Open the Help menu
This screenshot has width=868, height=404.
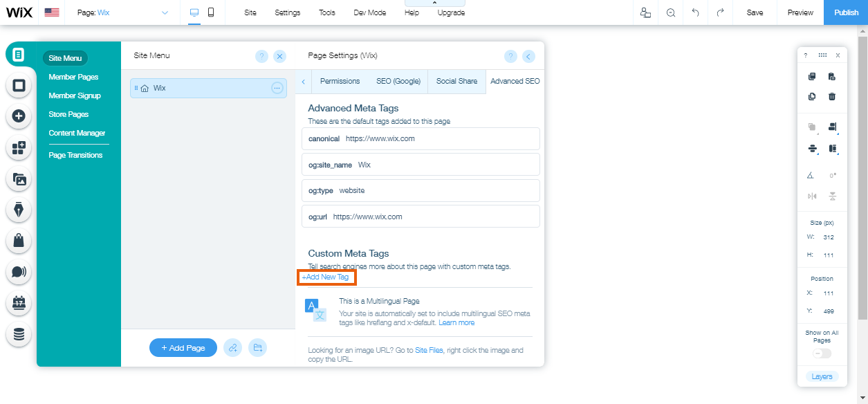click(412, 12)
